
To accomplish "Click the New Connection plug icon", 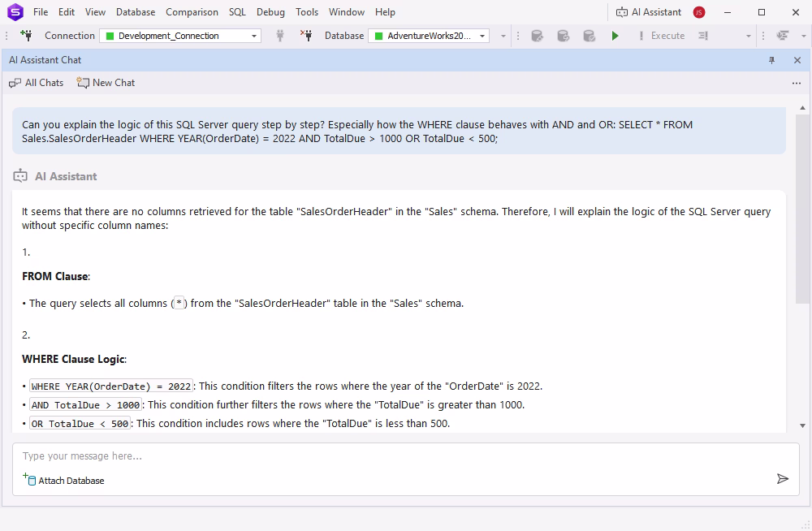I will point(26,35).
